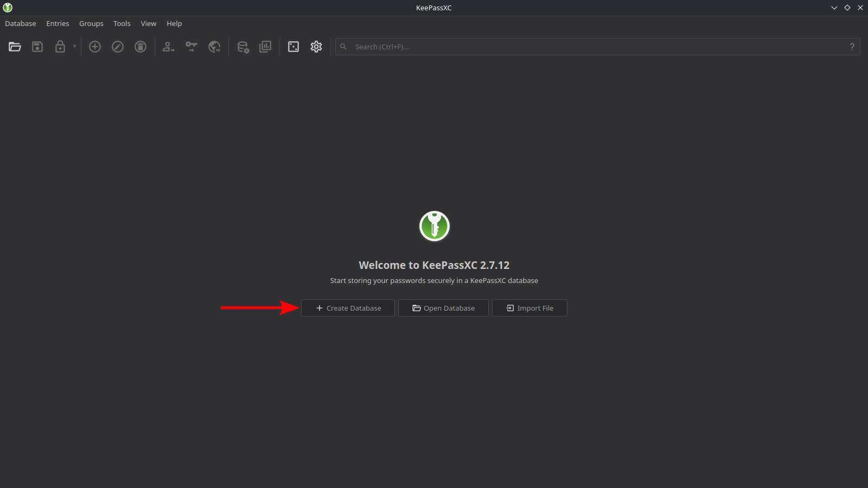Close the KeePassXC window
Image resolution: width=868 pixels, height=488 pixels.
click(x=860, y=8)
